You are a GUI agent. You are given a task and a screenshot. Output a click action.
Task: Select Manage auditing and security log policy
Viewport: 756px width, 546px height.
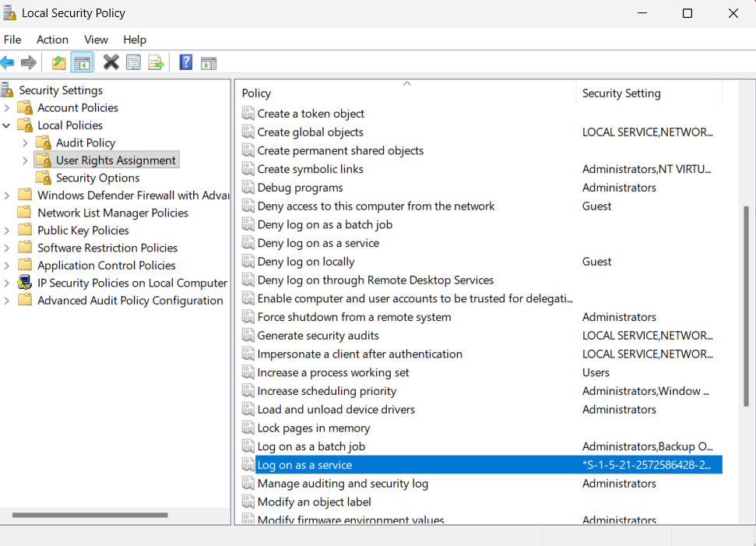[343, 483]
